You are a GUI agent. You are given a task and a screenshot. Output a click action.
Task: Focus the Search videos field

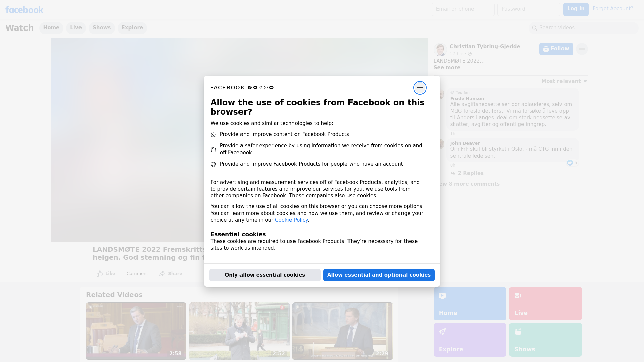click(584, 28)
